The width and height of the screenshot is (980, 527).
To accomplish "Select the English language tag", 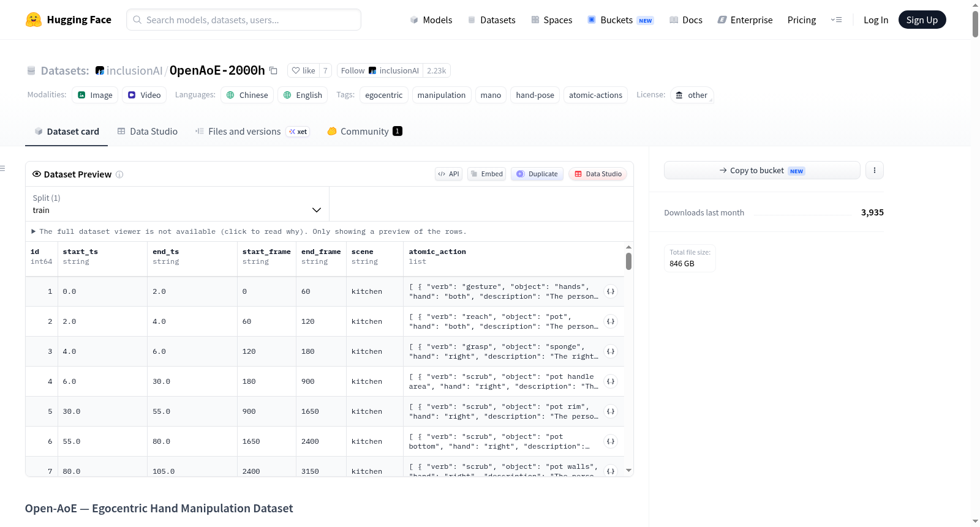I will (x=303, y=95).
